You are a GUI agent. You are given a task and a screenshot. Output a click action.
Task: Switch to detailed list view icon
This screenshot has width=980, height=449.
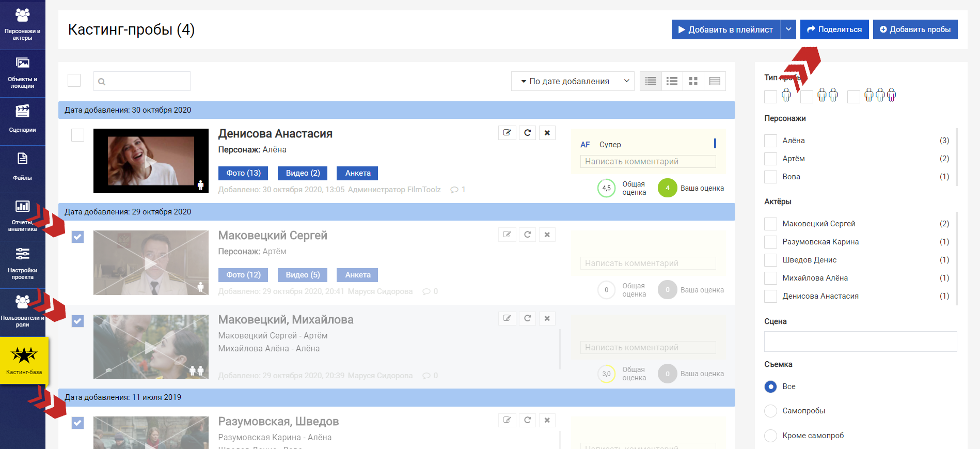(651, 81)
